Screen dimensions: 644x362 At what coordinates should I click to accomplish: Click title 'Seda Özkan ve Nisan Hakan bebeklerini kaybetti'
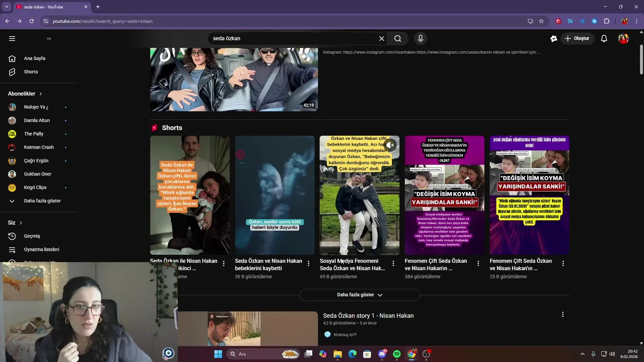269,264
